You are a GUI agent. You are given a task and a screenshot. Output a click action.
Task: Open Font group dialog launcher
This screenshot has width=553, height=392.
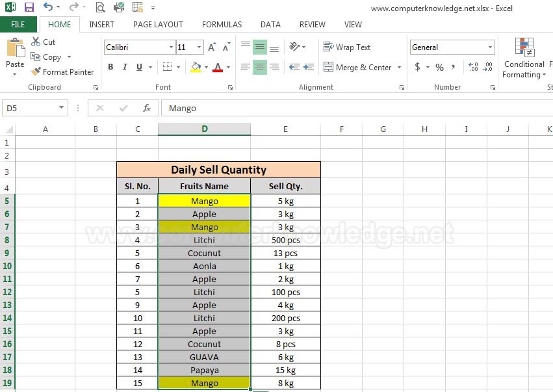(x=230, y=88)
